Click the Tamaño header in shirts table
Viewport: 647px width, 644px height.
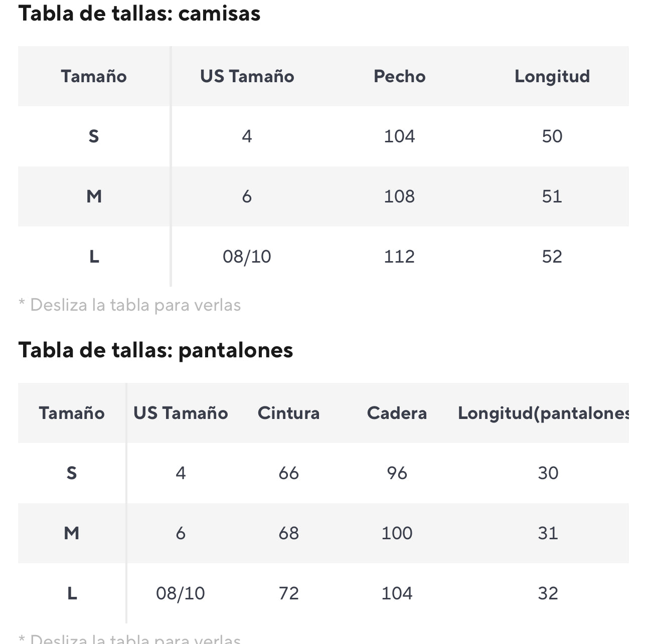point(94,76)
